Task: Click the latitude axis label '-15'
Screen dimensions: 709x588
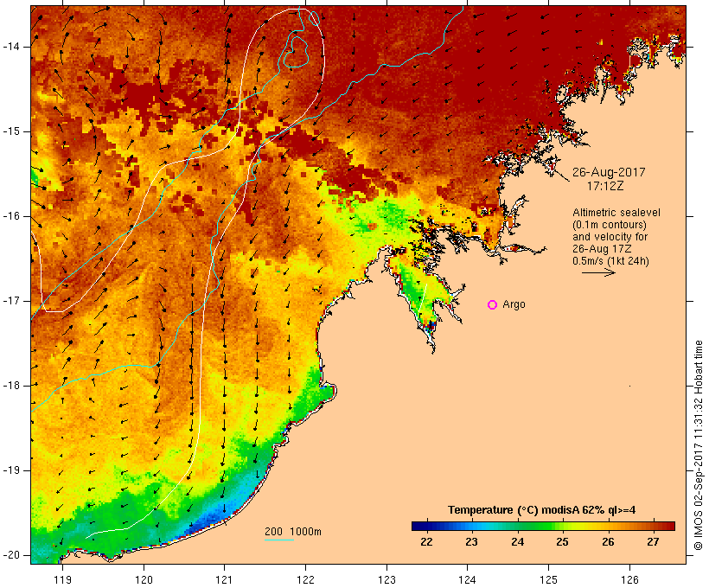Action: (x=11, y=131)
